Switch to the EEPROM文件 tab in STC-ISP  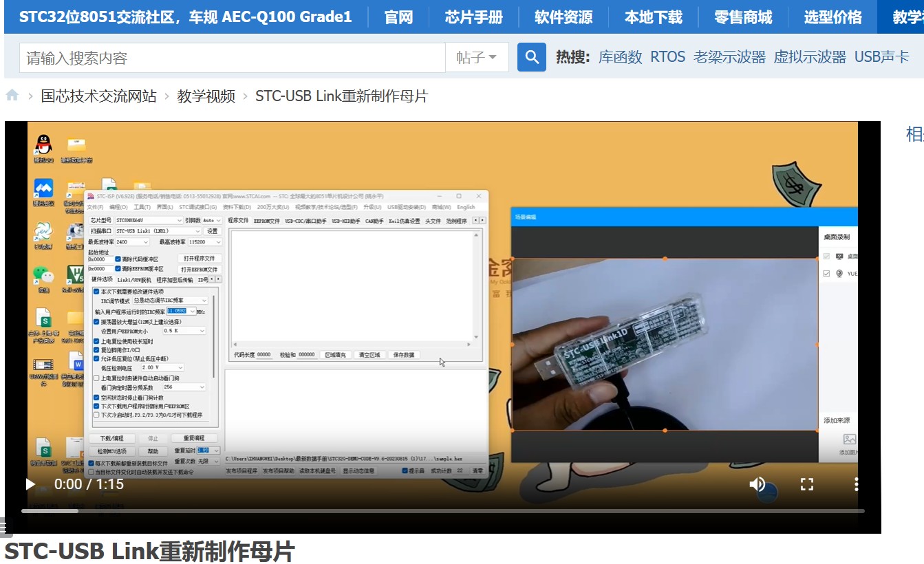click(267, 221)
